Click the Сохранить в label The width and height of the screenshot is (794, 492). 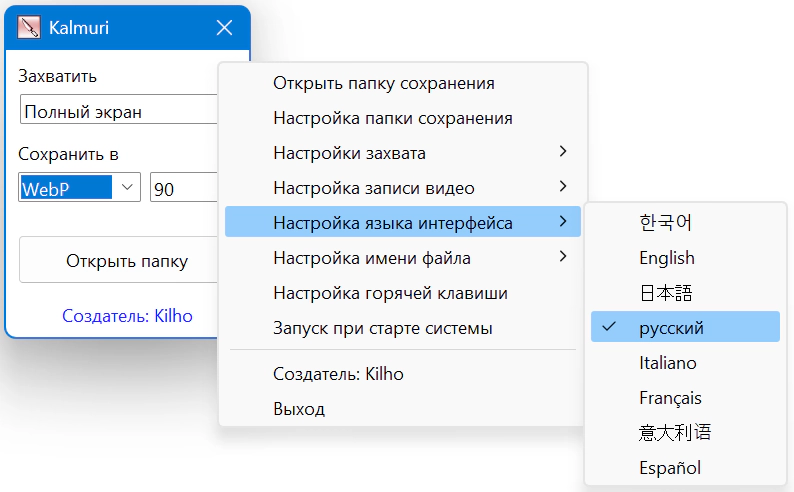tap(68, 154)
